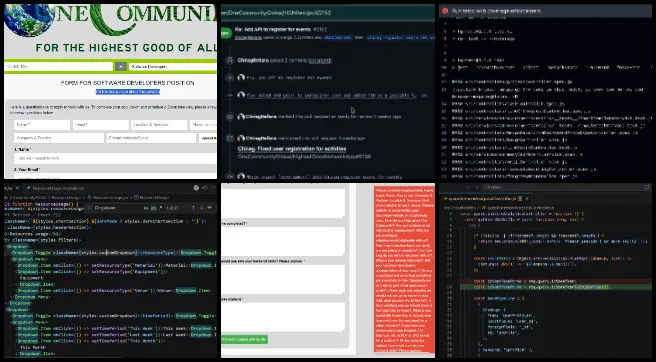Toggle find-in-selection icon in find widget

pyautogui.click(x=209, y=208)
